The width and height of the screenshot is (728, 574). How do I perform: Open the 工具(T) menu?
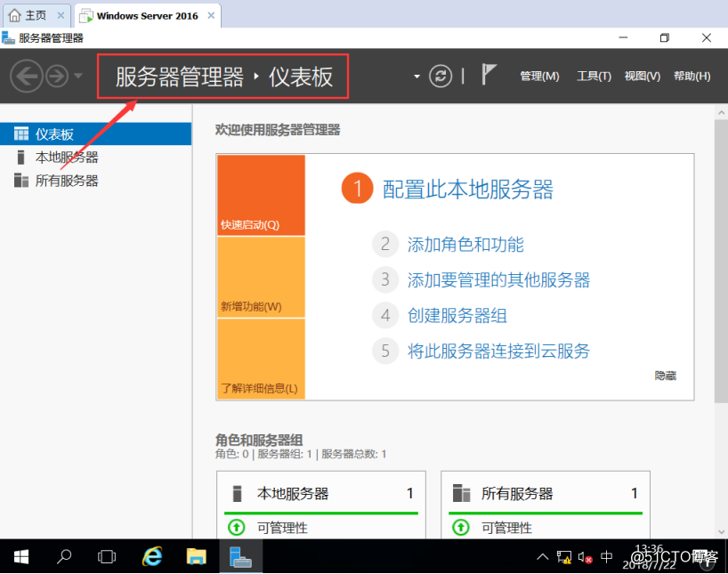point(594,77)
